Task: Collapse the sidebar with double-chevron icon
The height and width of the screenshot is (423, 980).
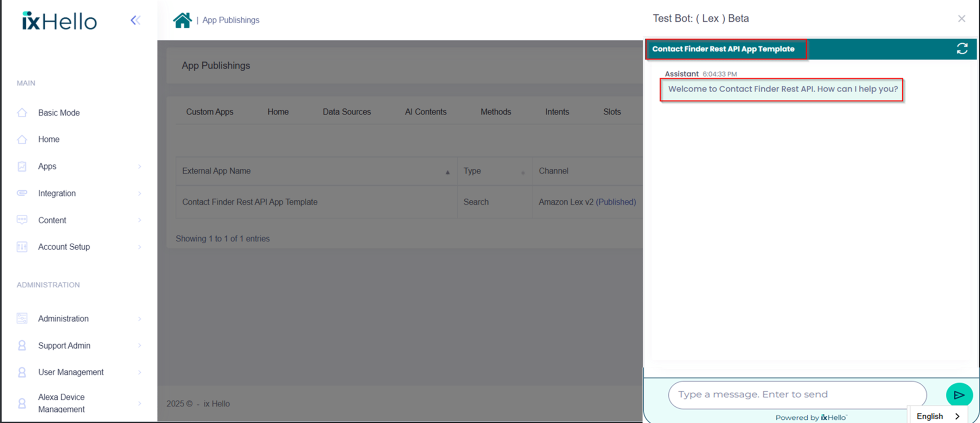Action: pos(135,20)
